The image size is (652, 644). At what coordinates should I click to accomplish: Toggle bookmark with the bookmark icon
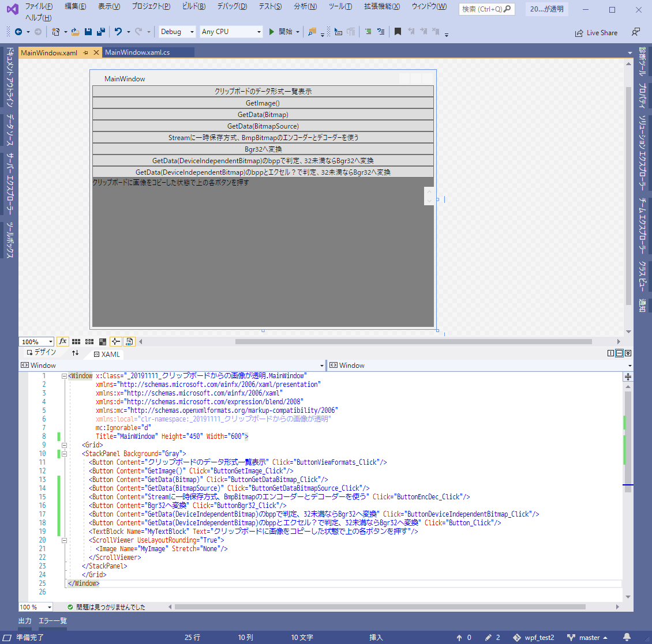[x=398, y=32]
